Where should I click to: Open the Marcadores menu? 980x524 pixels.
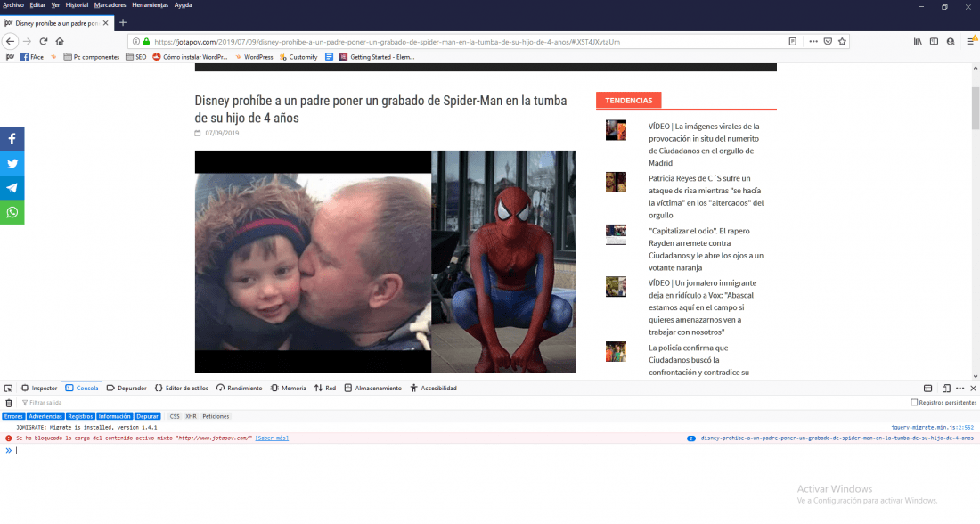click(x=110, y=5)
